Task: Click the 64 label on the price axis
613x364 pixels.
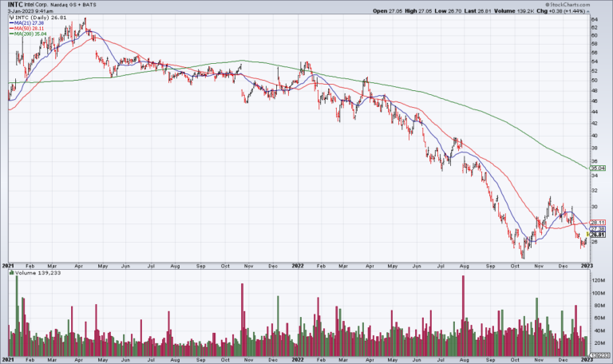Action: click(x=594, y=19)
